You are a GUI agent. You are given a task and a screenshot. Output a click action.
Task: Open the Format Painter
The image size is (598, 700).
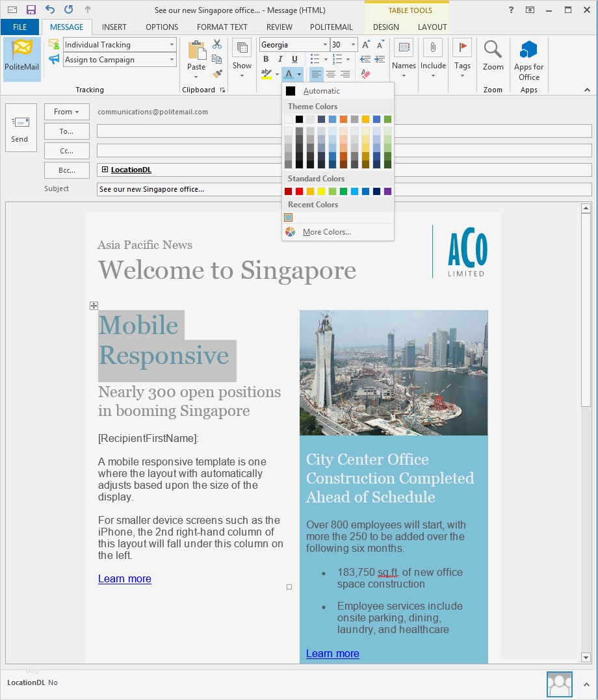click(x=217, y=73)
